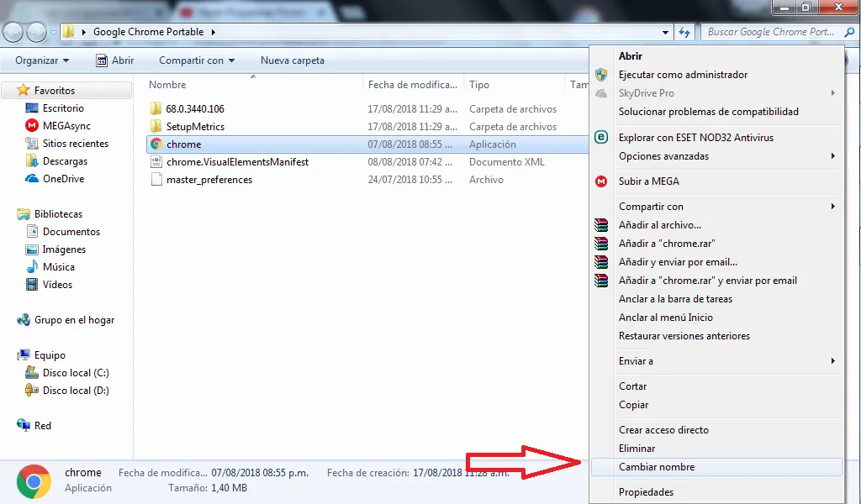Select Añadir a "chrome.rar" entry
Image resolution: width=861 pixels, height=504 pixels.
click(716, 244)
